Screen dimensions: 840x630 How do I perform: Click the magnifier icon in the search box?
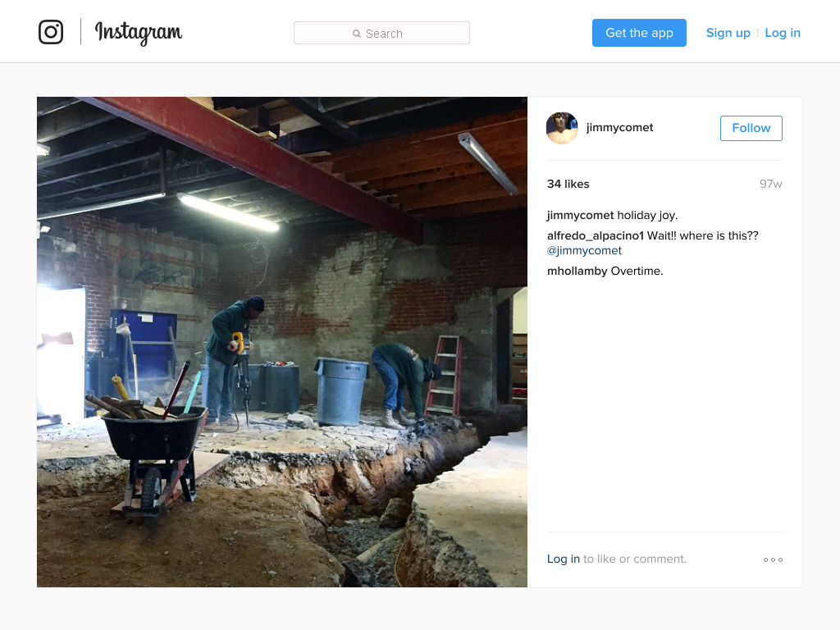pos(357,34)
